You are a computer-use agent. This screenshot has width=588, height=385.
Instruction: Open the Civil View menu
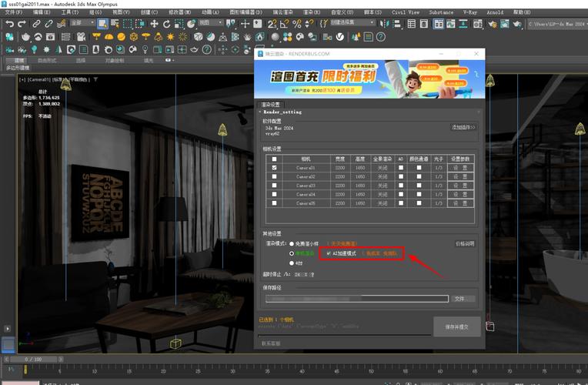(406, 12)
